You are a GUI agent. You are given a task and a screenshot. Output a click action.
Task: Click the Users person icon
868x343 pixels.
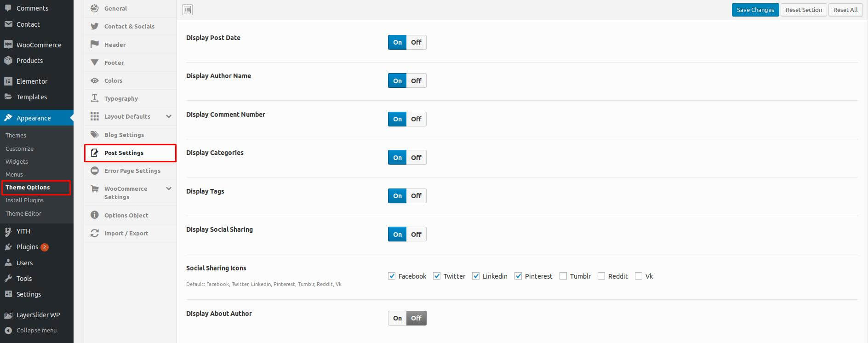(x=8, y=263)
